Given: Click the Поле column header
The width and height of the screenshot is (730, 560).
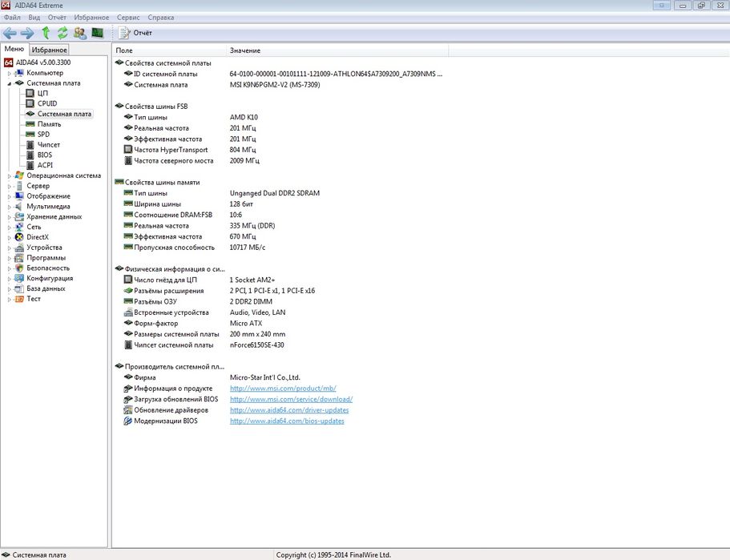Looking at the screenshot, I should click(x=169, y=50).
